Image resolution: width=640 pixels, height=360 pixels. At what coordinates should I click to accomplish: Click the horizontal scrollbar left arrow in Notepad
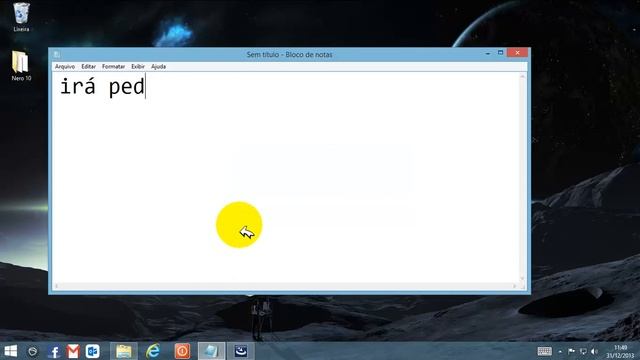(56, 286)
